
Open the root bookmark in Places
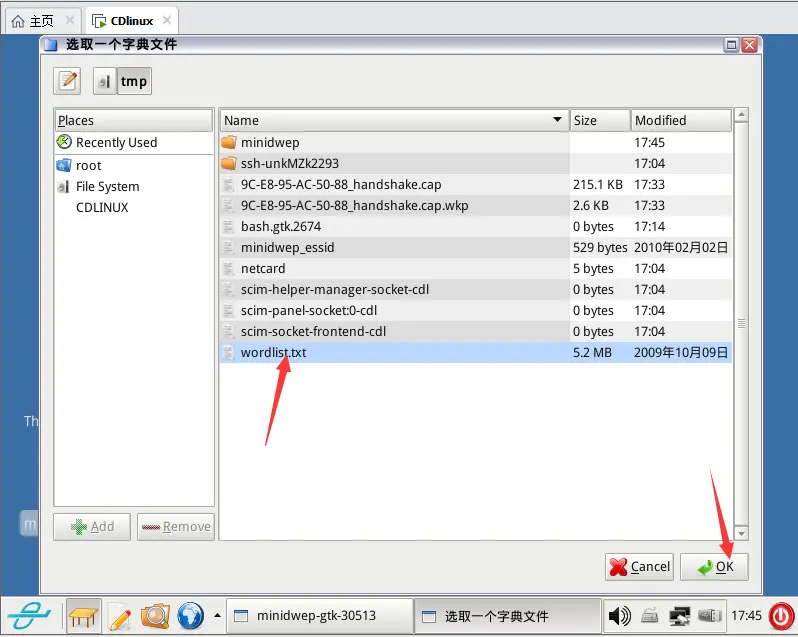click(x=88, y=165)
